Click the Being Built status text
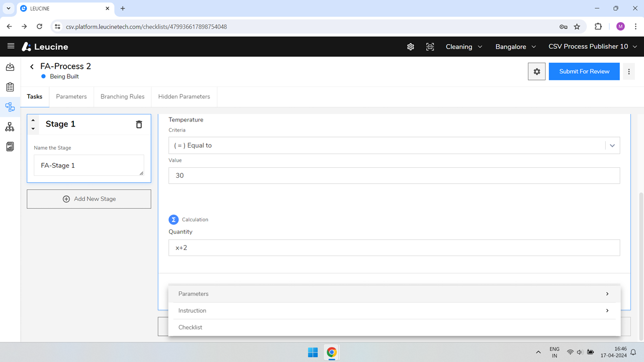Screen dimensions: 644x362 [x=64, y=77]
